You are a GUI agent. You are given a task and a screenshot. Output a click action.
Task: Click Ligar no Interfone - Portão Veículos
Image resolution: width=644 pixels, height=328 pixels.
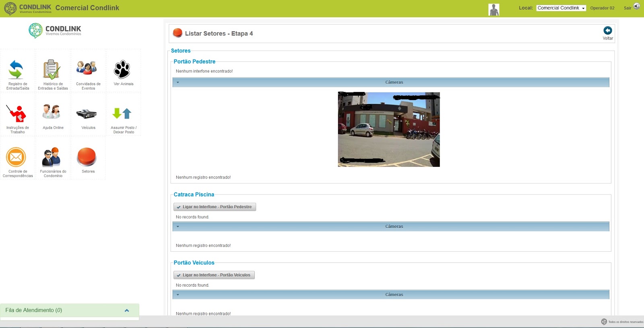point(214,275)
